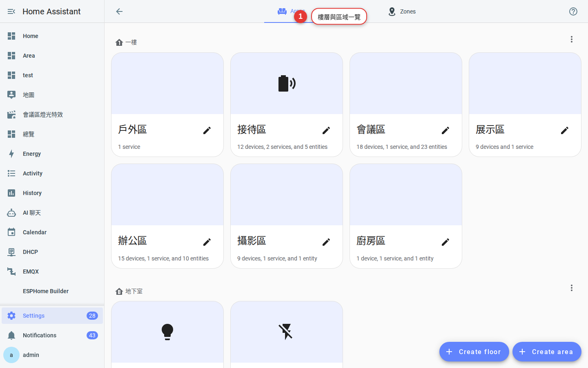Open ESPHome Builder panel
This screenshot has width=588, height=368.
click(x=52, y=291)
